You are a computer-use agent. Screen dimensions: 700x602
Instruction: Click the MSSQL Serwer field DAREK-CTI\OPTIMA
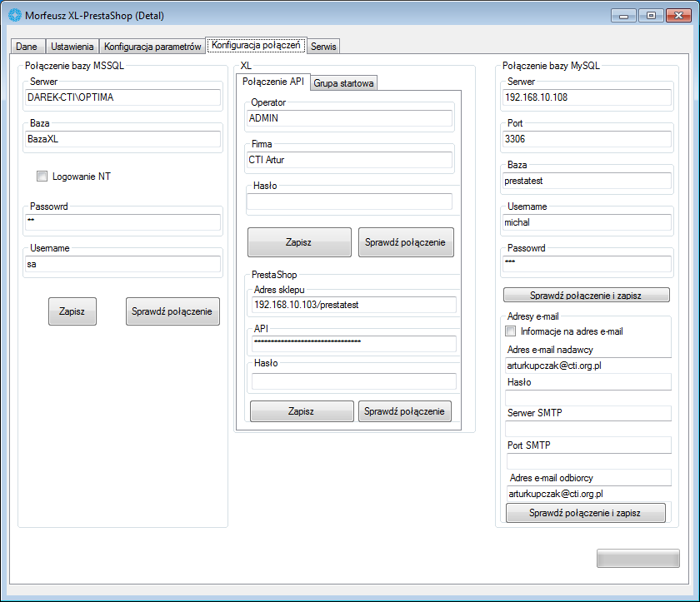tap(122, 97)
